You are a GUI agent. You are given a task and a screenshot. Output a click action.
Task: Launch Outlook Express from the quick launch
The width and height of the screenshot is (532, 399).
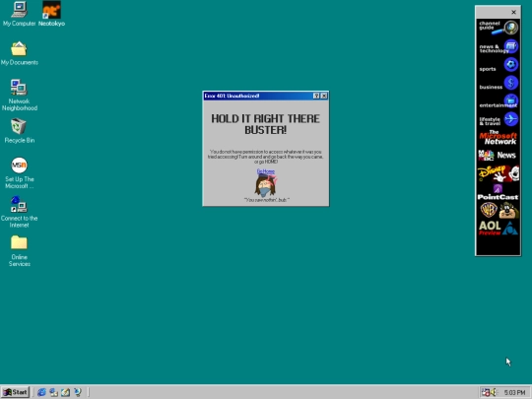coord(53,392)
